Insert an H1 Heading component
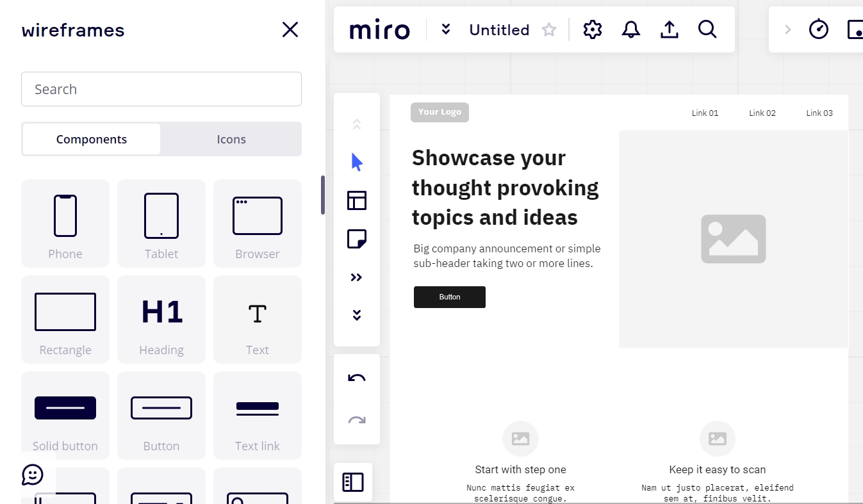The width and height of the screenshot is (863, 504). [x=161, y=320]
